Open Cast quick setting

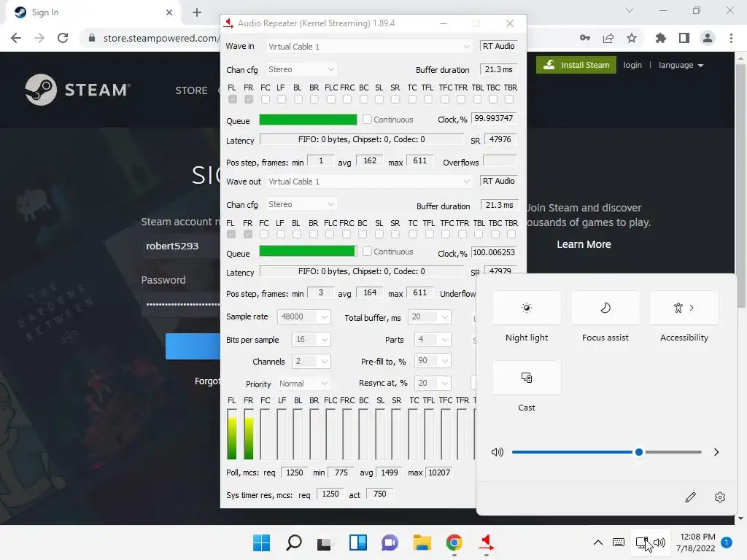pos(527,378)
